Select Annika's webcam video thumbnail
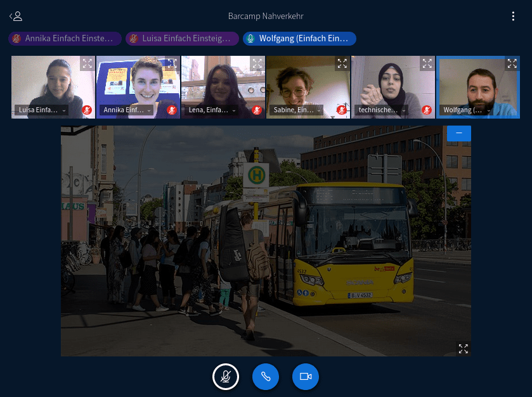The height and width of the screenshot is (397, 532). coord(138,82)
